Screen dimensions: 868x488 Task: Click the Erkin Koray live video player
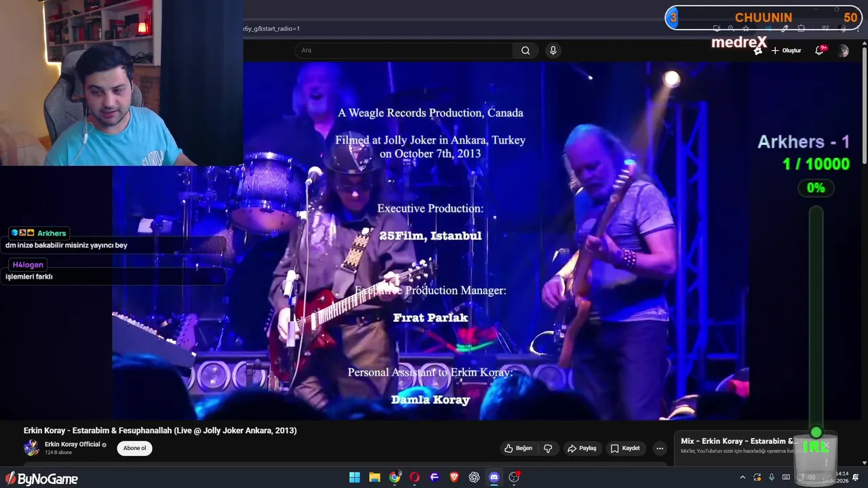[431, 241]
